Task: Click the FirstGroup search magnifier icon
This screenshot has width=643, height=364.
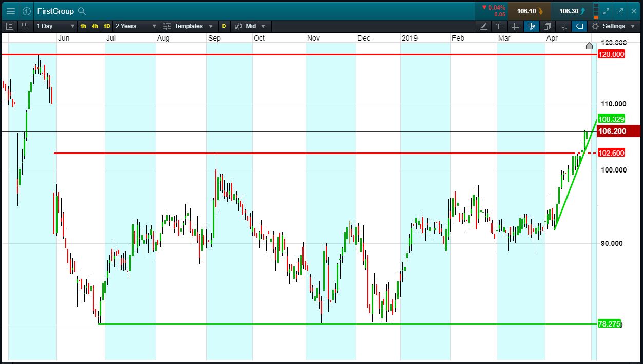Action: pyautogui.click(x=82, y=11)
